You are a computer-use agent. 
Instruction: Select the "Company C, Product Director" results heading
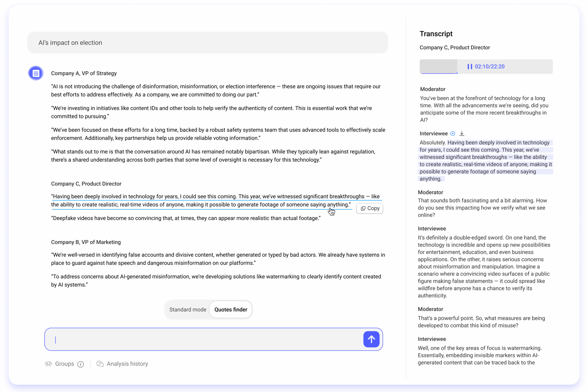point(86,184)
